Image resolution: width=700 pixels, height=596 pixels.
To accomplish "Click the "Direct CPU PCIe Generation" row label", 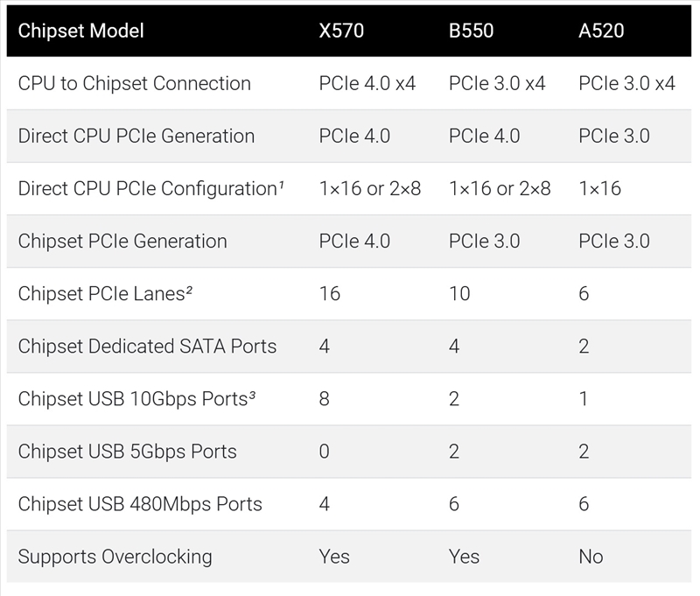I will click(136, 136).
